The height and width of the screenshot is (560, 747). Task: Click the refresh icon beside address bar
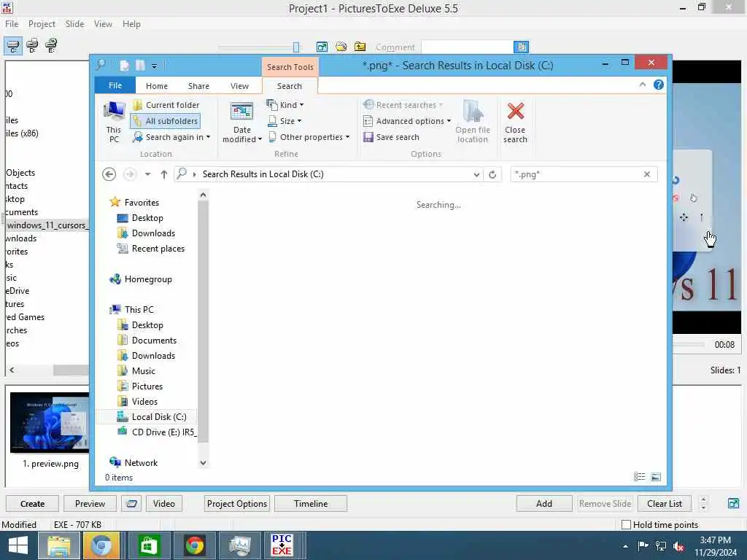pyautogui.click(x=492, y=175)
